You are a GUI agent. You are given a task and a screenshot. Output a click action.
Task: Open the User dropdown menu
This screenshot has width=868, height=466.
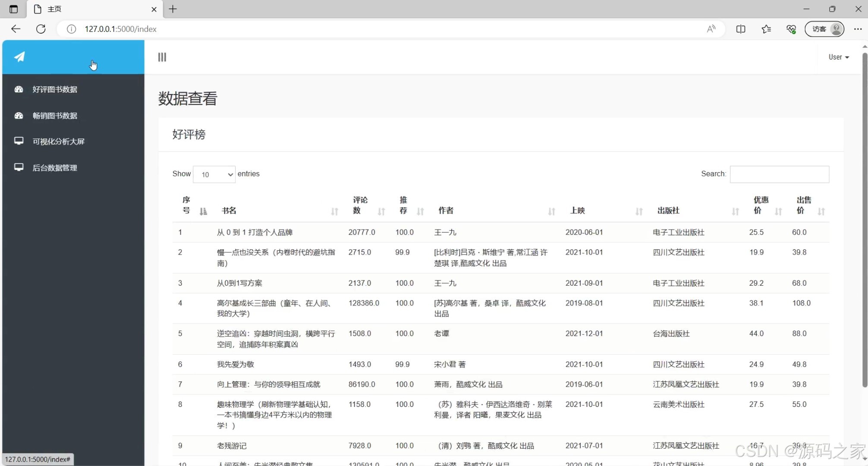[838, 57]
